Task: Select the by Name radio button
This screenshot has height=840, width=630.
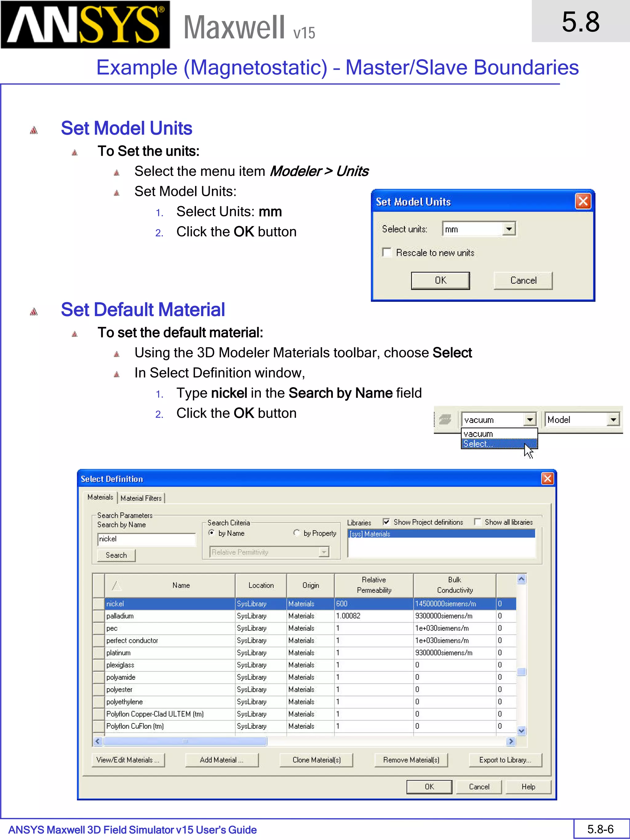Action: coord(212,533)
